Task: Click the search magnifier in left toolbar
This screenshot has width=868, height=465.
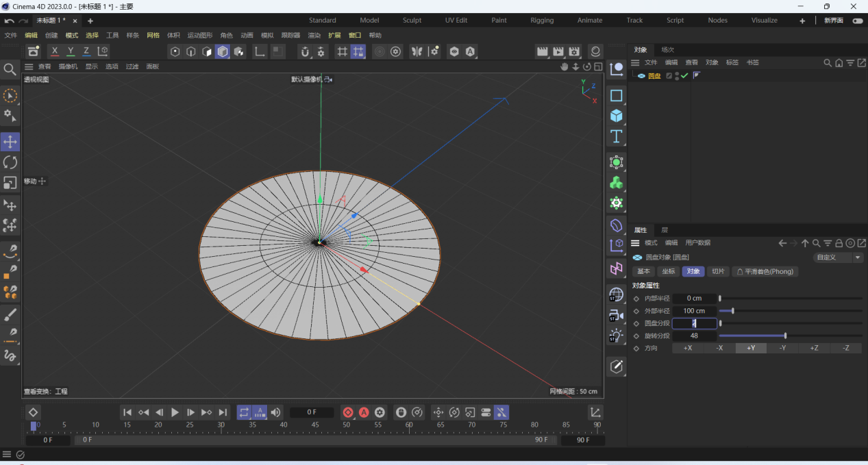Action: click(x=10, y=69)
